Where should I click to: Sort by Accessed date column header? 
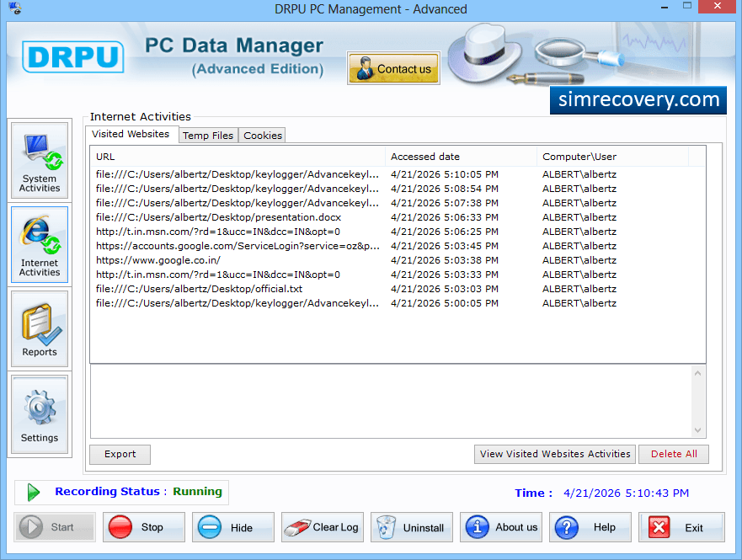[x=462, y=157]
